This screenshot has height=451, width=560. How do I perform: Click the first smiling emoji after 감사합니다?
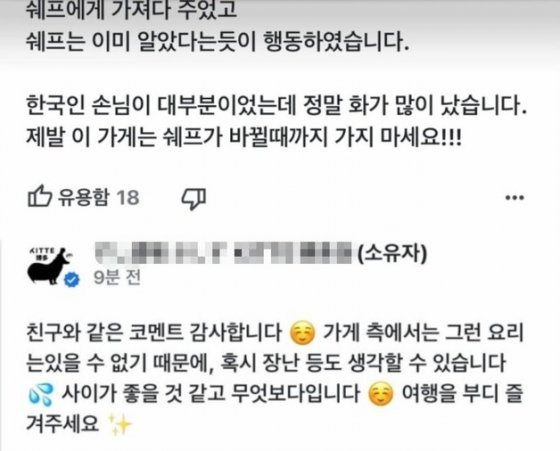click(x=303, y=332)
